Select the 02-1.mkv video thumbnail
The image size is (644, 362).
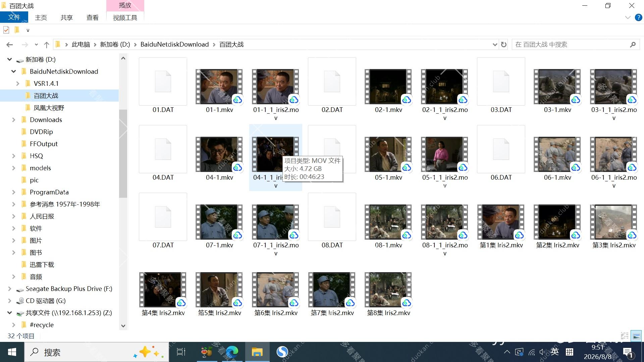(x=388, y=86)
